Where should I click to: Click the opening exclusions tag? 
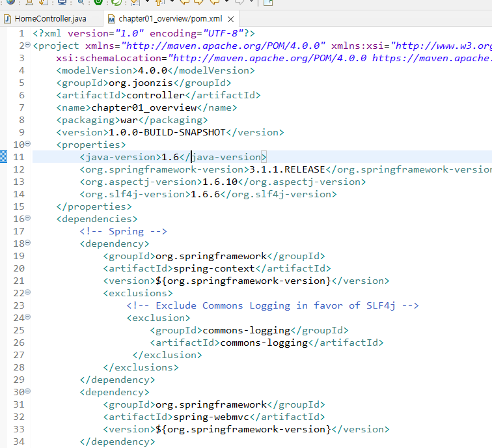coord(138,293)
